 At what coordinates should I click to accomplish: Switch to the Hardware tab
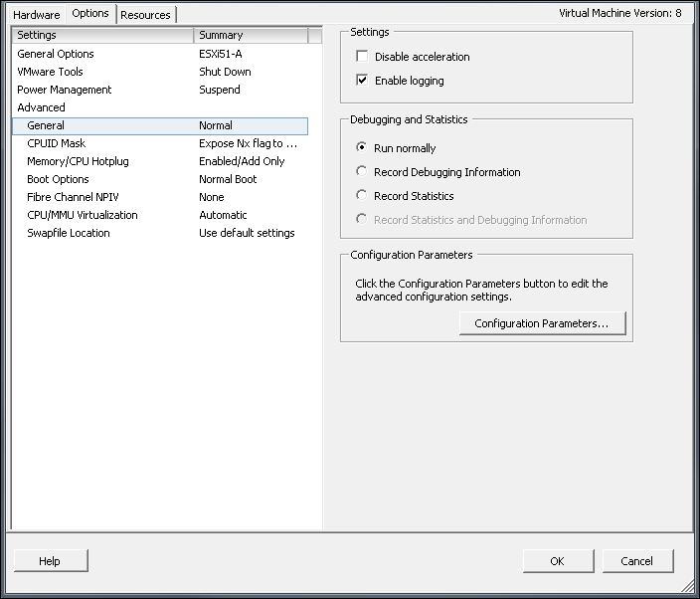[37, 15]
